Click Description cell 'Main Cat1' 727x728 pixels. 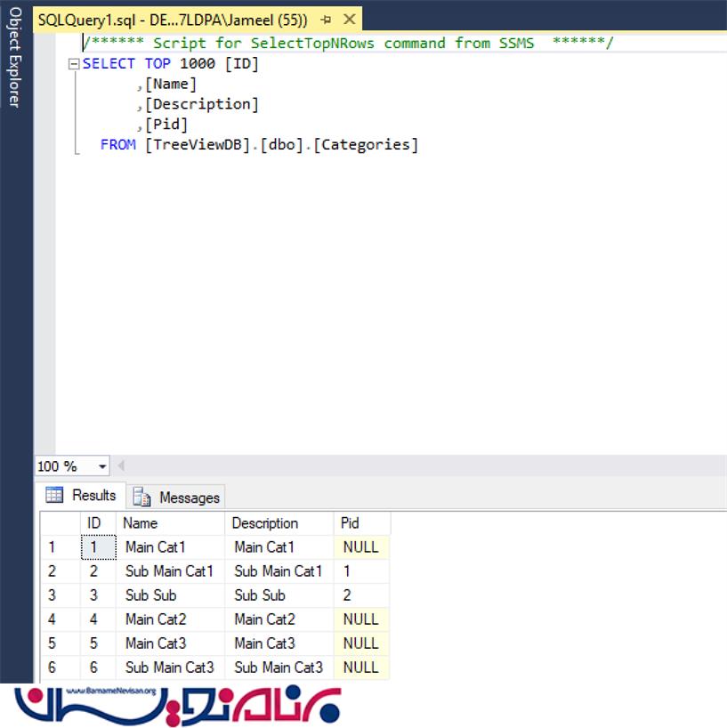[x=279, y=547]
